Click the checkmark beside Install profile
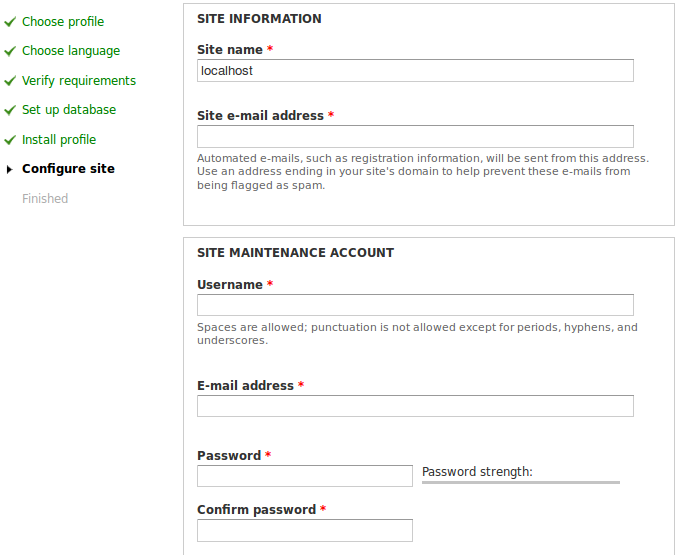 (x=10, y=140)
